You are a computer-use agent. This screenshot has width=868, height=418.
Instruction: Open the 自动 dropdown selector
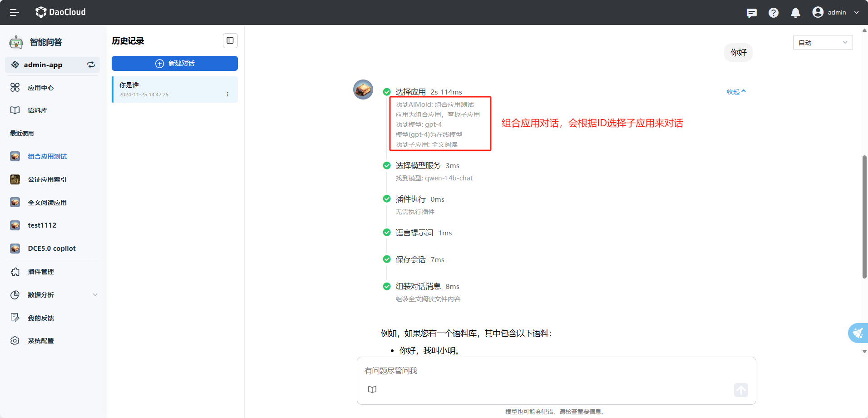tap(822, 43)
